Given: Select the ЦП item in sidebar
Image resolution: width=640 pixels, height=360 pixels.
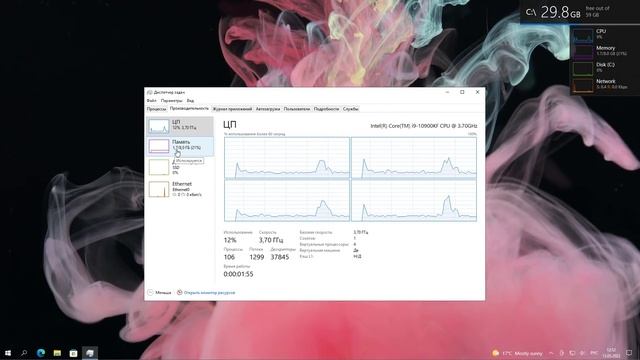Looking at the screenshot, I should pos(180,126).
